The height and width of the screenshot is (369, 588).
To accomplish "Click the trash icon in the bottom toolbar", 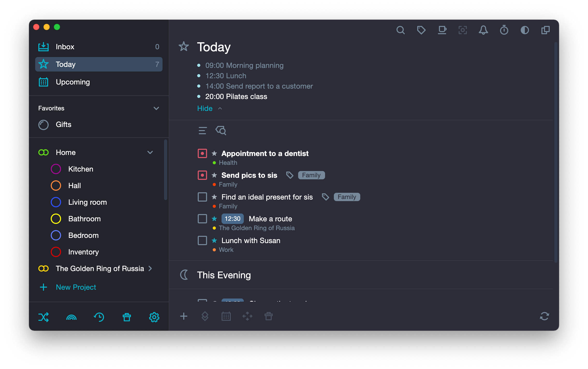I will click(x=269, y=316).
